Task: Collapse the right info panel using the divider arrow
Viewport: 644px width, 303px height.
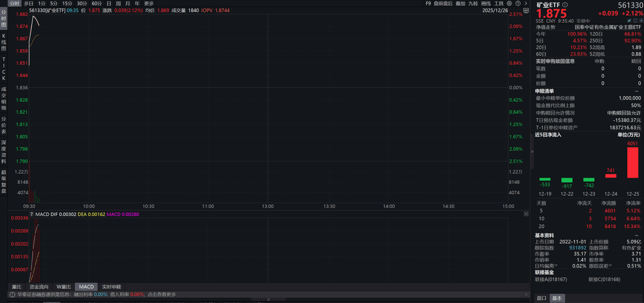Action: tap(532, 152)
